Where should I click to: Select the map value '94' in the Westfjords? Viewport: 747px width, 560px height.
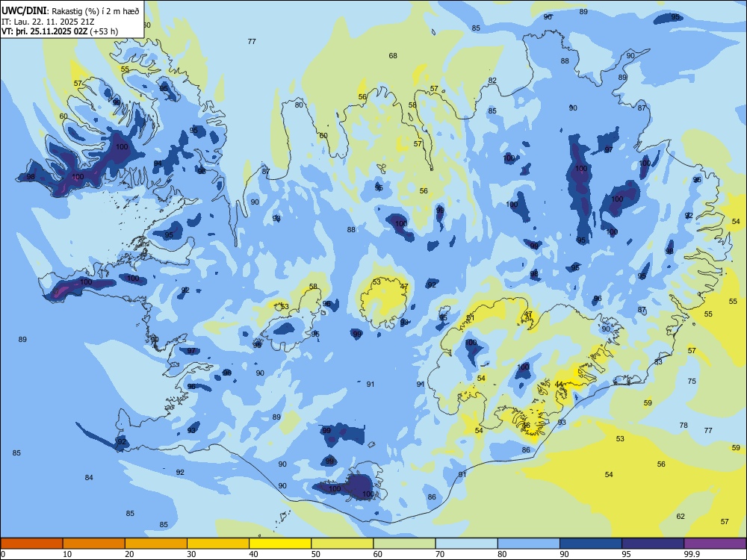click(x=158, y=164)
